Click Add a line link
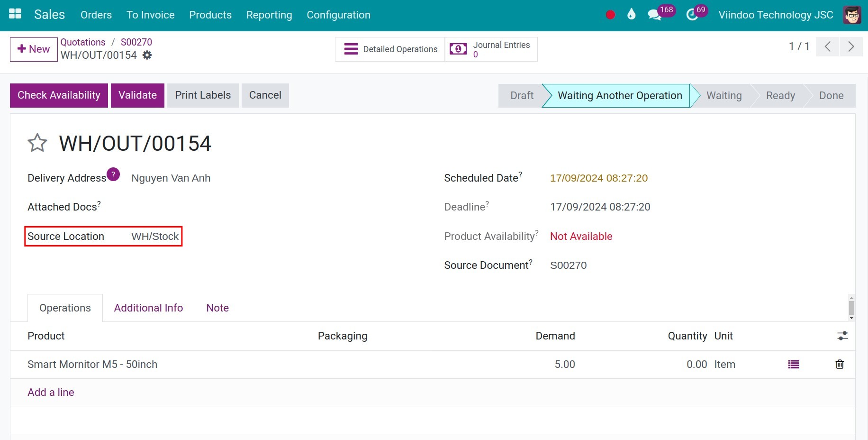Viewport: 868px width, 440px height. (51, 393)
